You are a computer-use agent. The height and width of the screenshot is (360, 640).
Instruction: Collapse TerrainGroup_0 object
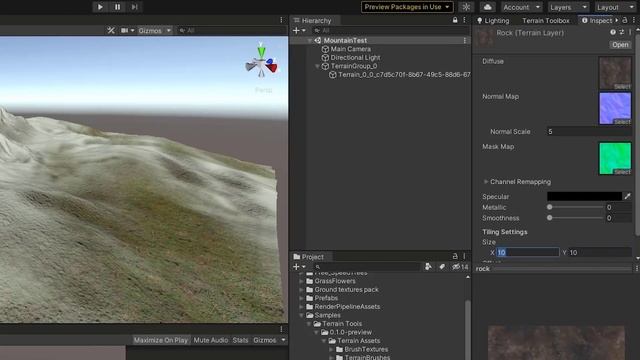(317, 66)
